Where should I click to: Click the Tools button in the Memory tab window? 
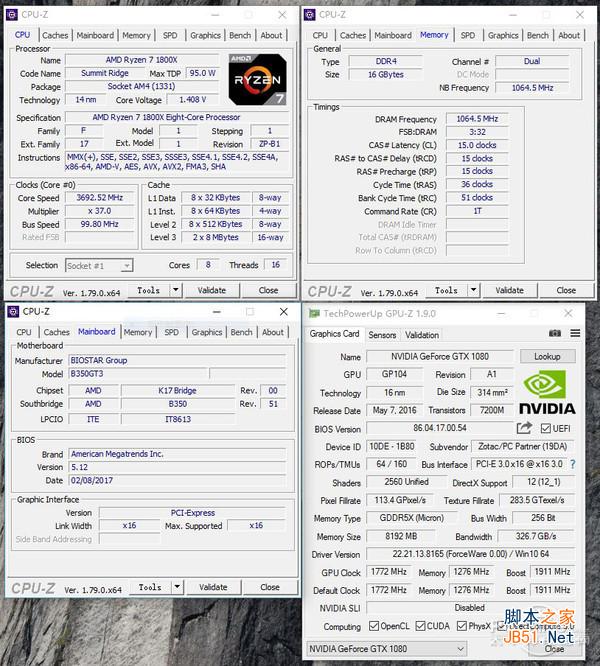coord(446,291)
